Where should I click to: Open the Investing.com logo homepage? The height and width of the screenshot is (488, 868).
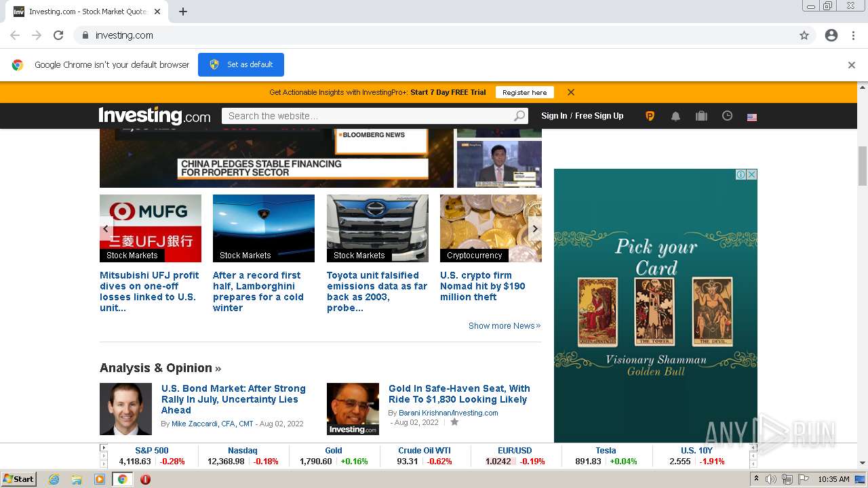coord(155,116)
